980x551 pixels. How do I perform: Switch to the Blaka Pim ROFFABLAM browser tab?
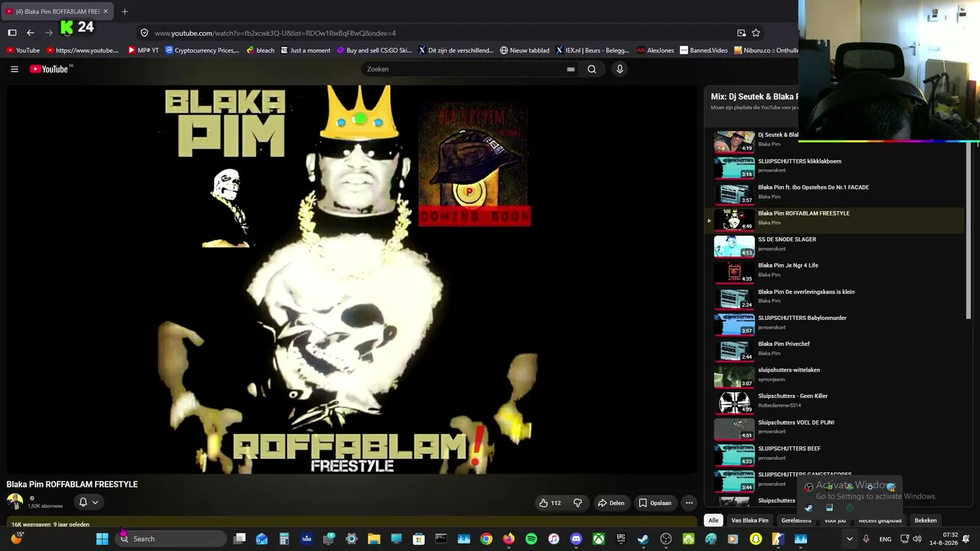click(x=57, y=11)
